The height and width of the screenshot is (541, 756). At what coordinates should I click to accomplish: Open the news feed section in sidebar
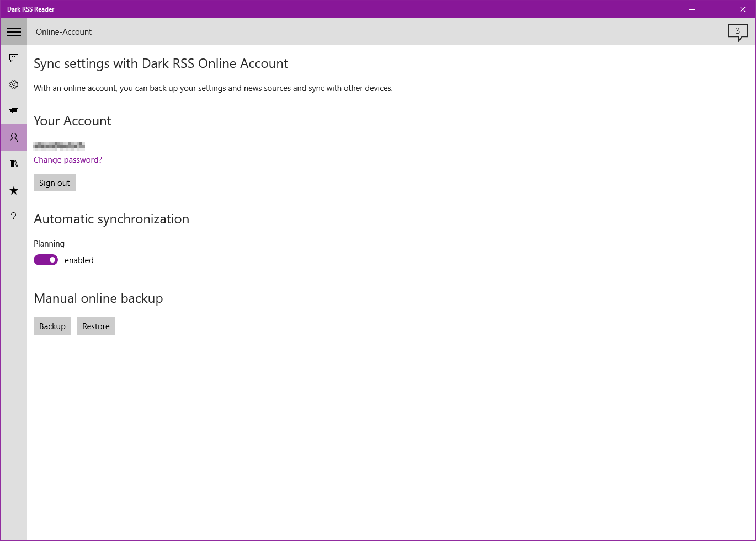pos(13,110)
